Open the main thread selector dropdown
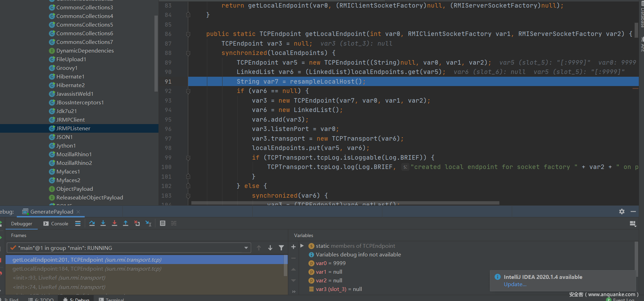Image resolution: width=644 pixels, height=301 pixels. point(246,248)
